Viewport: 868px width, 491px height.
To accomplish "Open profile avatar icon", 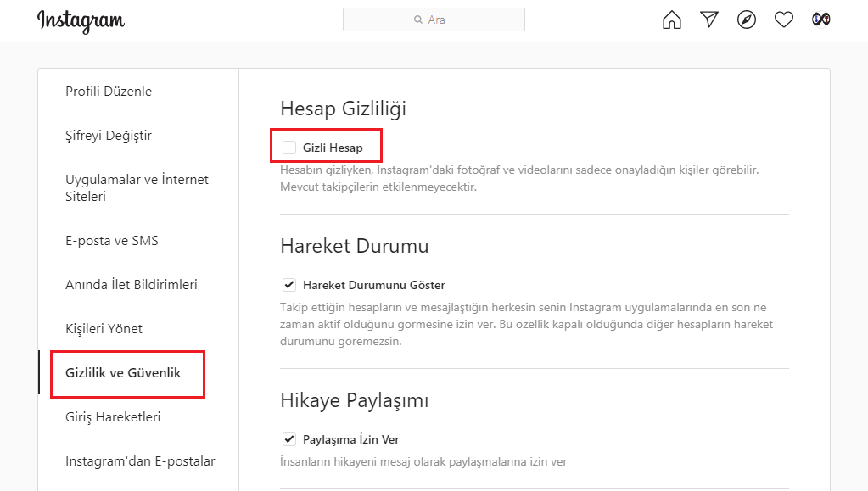I will pyautogui.click(x=821, y=20).
